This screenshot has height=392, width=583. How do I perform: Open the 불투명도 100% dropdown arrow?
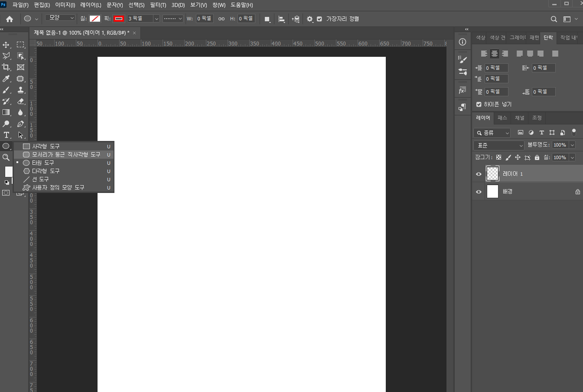(572, 145)
